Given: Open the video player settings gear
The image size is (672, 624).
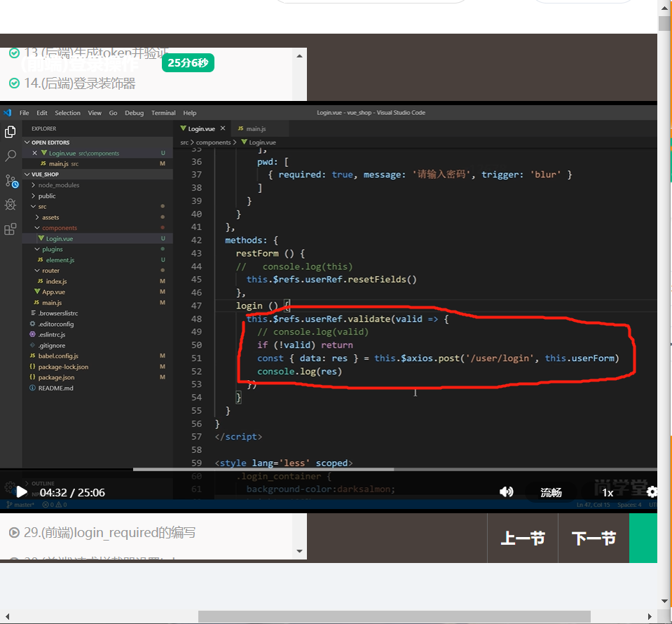Looking at the screenshot, I should point(652,491).
